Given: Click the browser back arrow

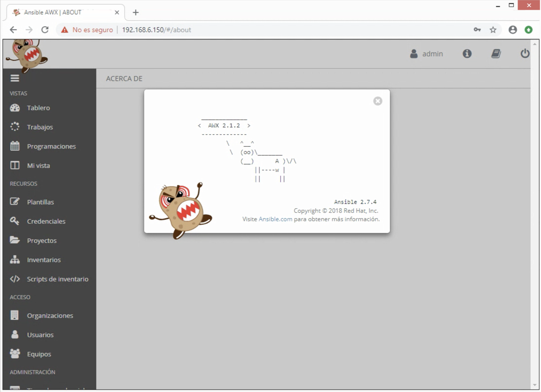Looking at the screenshot, I should [x=13, y=30].
